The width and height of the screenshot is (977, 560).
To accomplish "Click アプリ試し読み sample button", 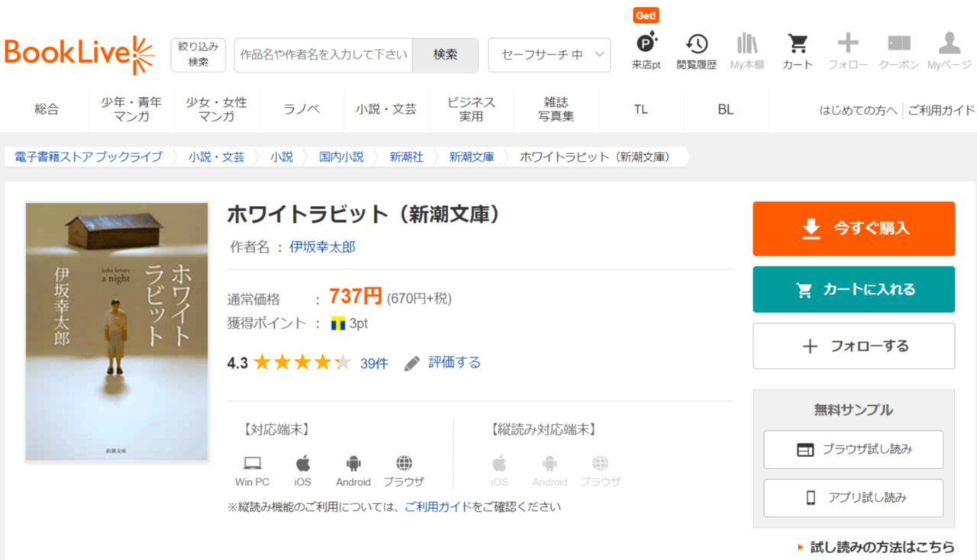I will pos(853,497).
